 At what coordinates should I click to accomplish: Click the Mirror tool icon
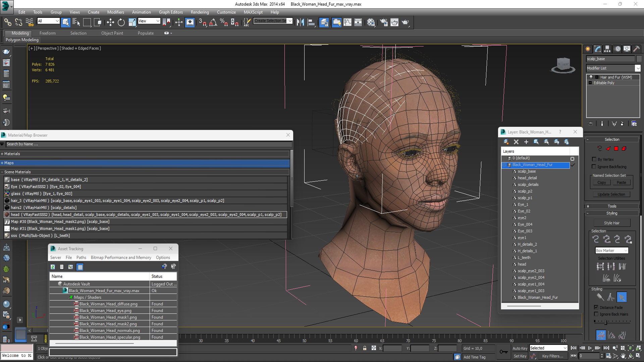click(x=300, y=22)
